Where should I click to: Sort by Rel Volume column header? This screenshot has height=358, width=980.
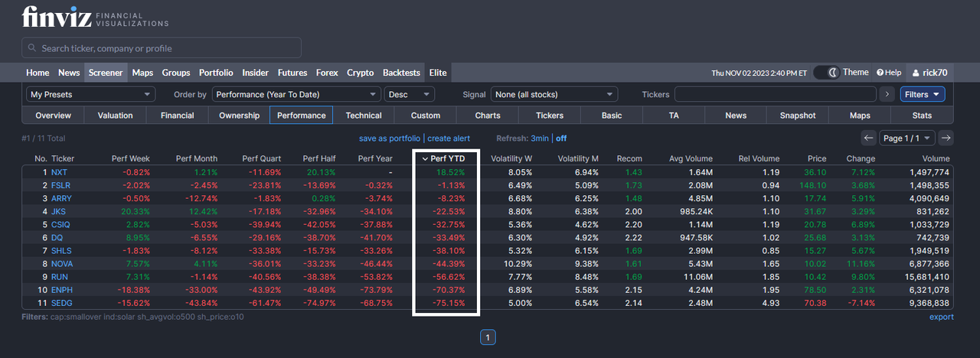[x=759, y=158]
